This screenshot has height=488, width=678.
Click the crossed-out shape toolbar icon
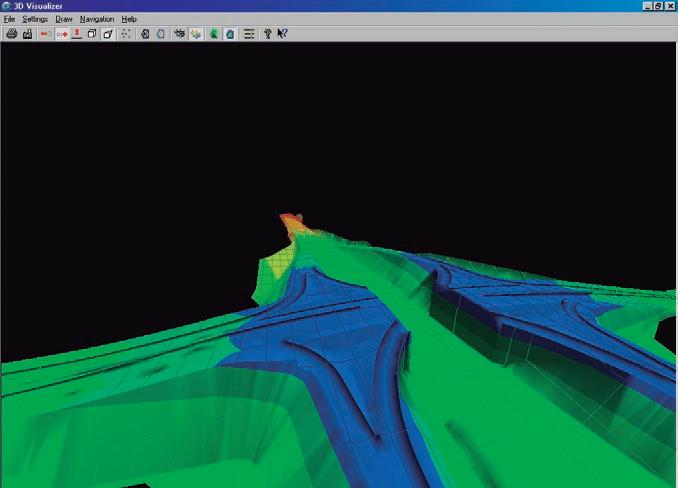click(x=145, y=34)
